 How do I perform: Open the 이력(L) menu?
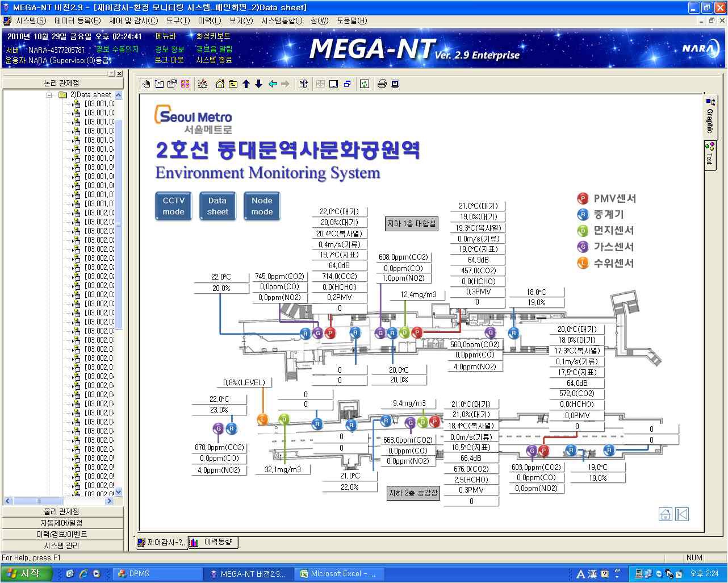tap(210, 20)
